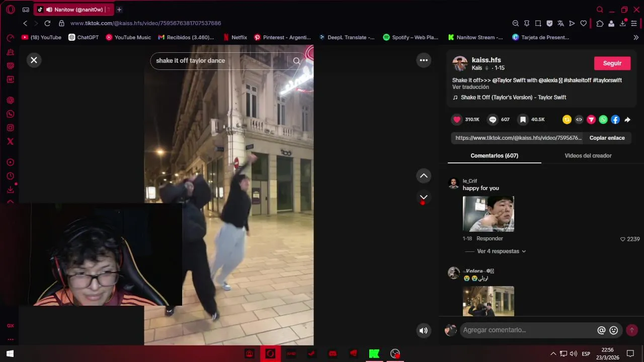Open Velora's comment image thumbnail
644x362 pixels.
[489, 301]
